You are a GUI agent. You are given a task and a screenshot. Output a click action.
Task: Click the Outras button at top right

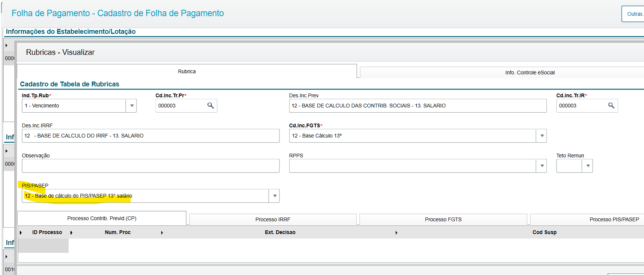point(634,14)
